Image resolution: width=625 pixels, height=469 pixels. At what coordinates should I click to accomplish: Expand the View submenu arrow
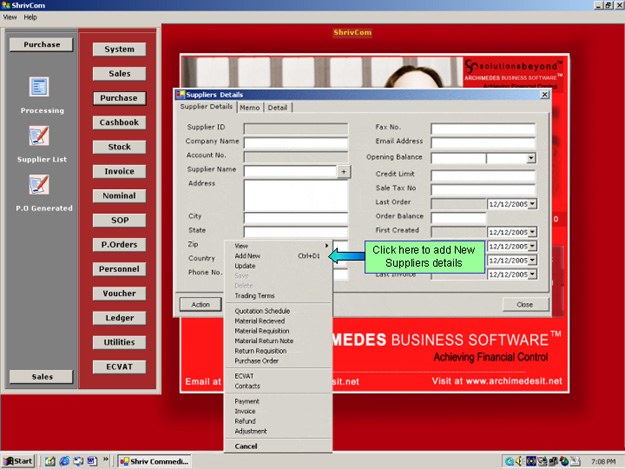[326, 245]
